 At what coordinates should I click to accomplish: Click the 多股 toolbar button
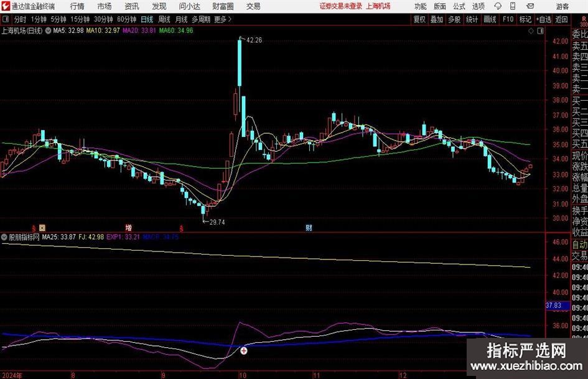coord(454,19)
